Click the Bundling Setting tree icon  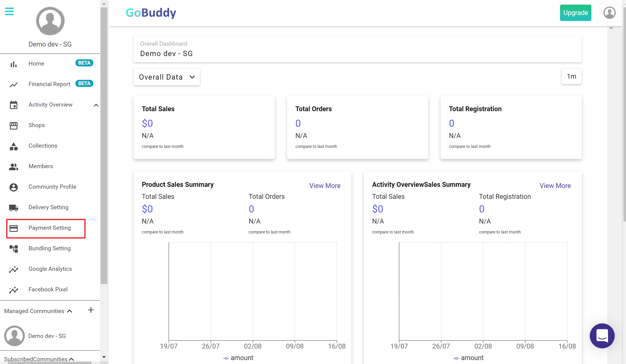pos(13,248)
